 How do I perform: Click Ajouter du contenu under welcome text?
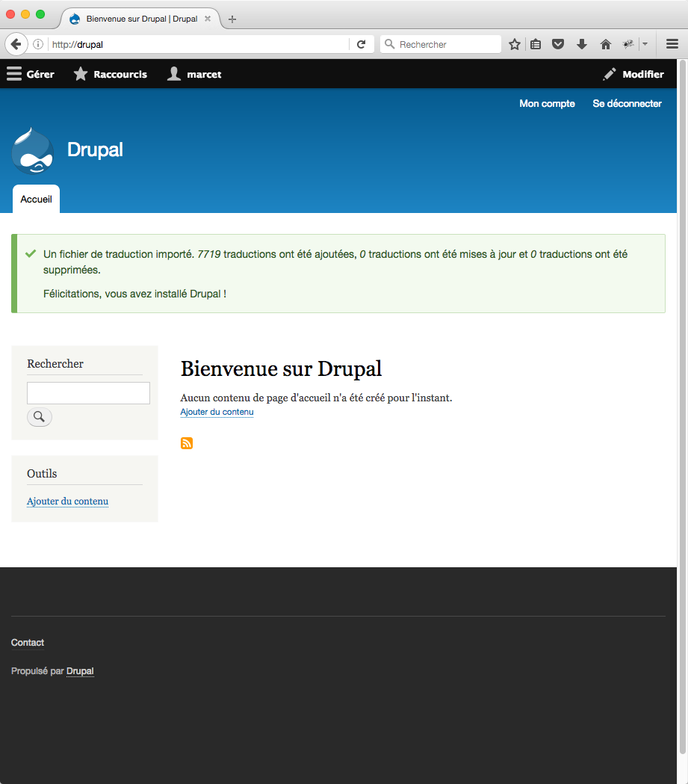pos(217,412)
